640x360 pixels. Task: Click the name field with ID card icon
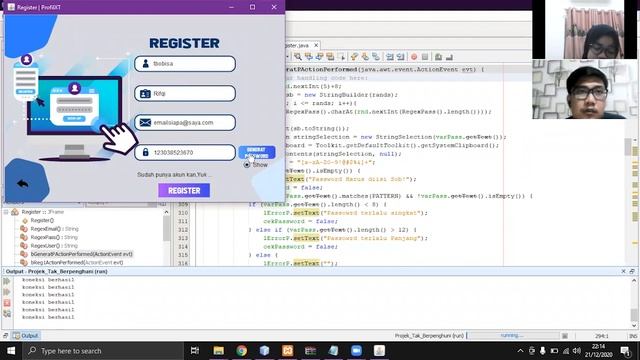click(185, 93)
